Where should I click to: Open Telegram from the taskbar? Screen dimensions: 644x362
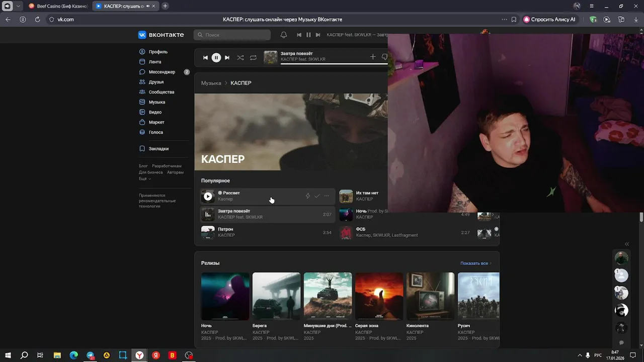tap(90, 355)
